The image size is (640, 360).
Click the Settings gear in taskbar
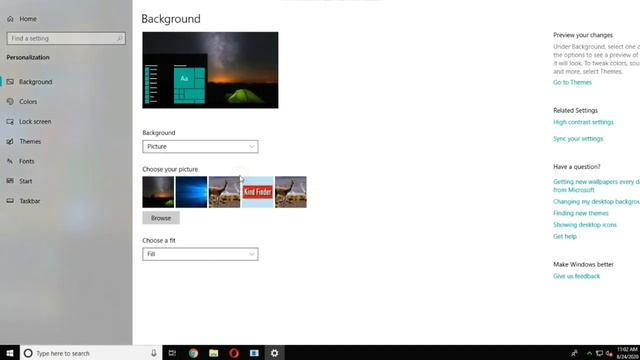[274, 353]
